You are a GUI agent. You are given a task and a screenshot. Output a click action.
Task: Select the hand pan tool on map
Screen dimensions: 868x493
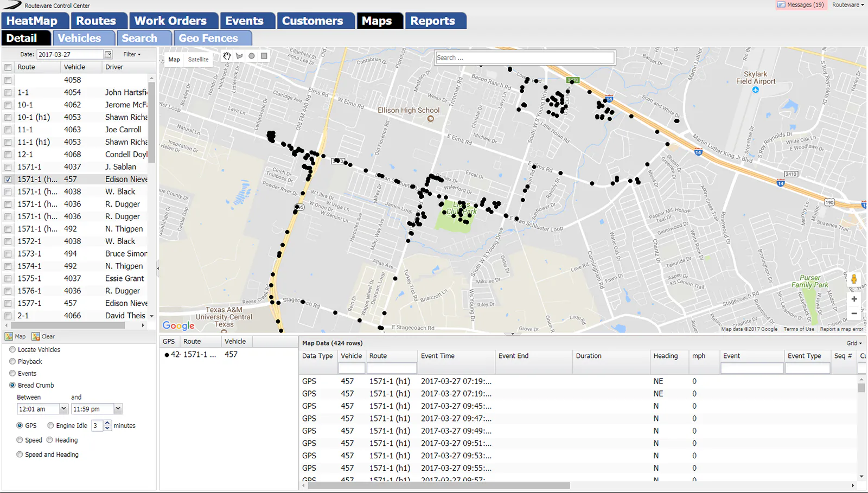pyautogui.click(x=227, y=56)
